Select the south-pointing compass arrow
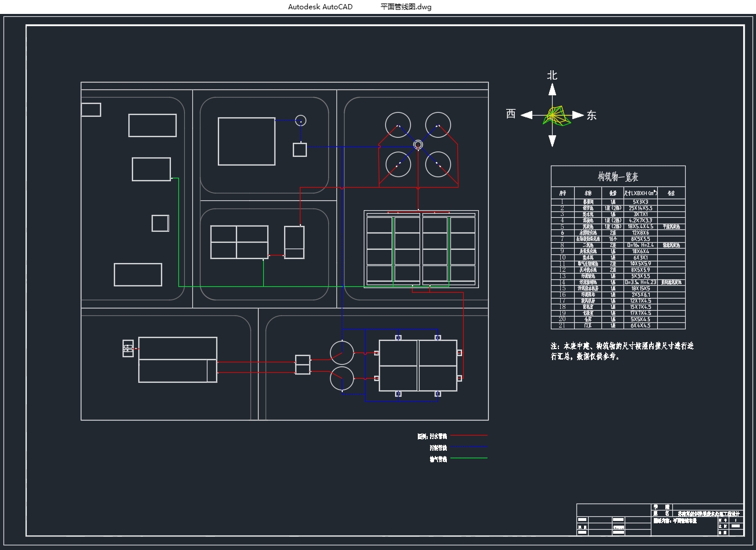756x550 pixels. (552, 139)
